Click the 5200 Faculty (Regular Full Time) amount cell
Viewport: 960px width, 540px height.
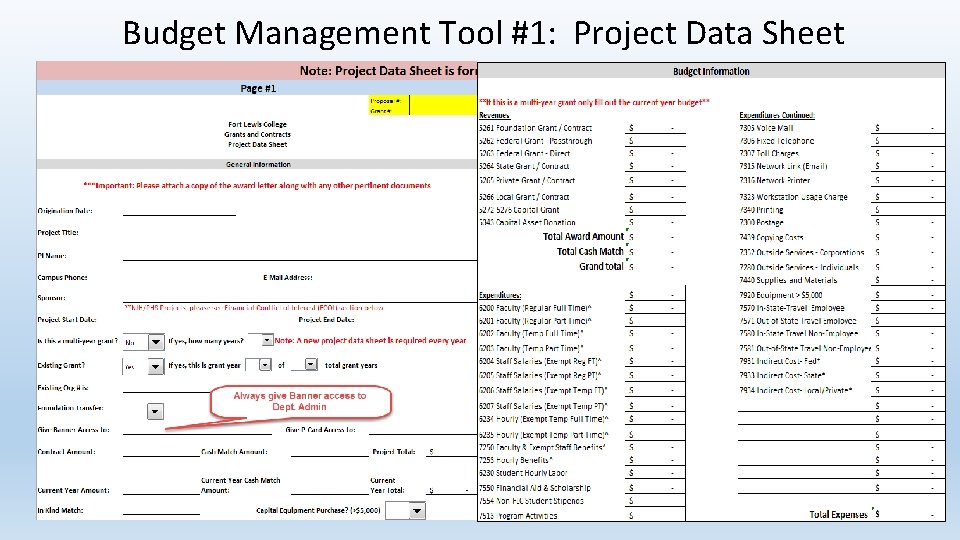point(655,308)
